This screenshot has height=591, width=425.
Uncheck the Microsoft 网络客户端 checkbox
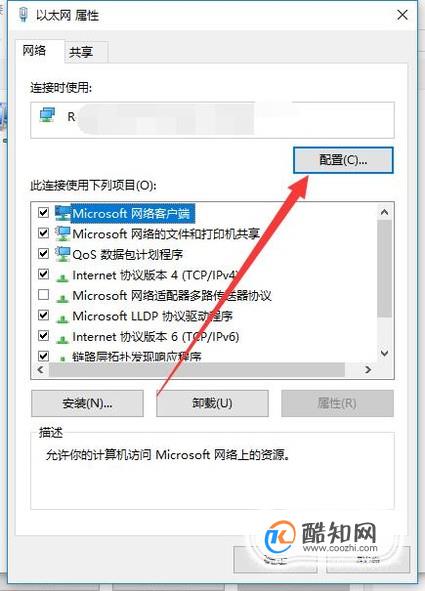coord(43,213)
